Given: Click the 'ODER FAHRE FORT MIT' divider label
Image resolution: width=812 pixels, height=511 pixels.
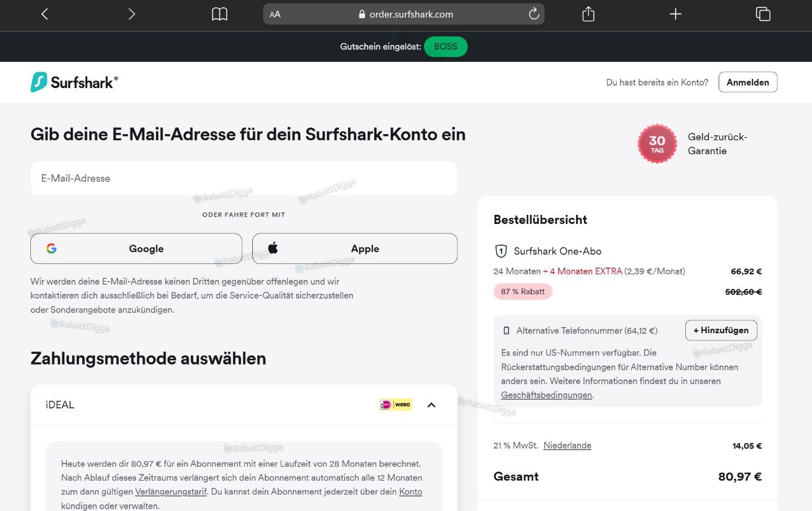Looking at the screenshot, I should coord(244,215).
